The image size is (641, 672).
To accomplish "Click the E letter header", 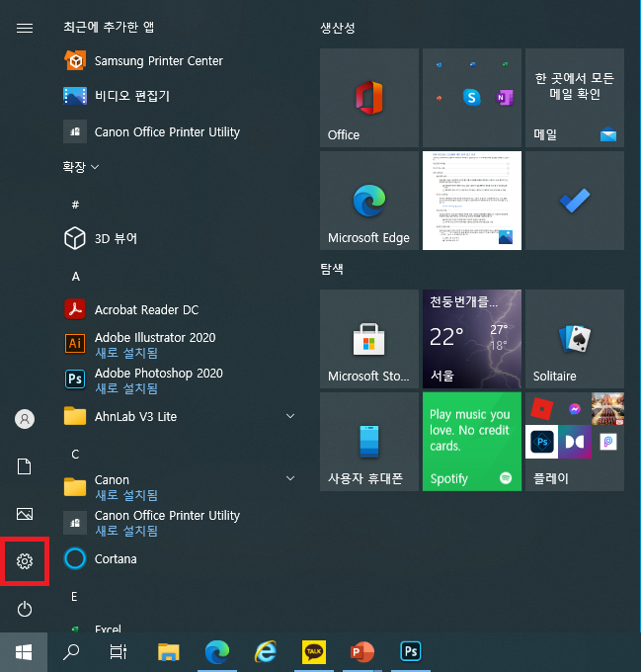I will [74, 597].
